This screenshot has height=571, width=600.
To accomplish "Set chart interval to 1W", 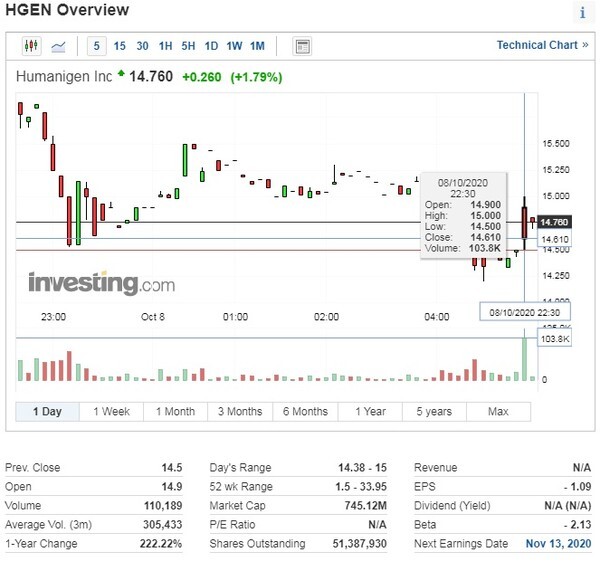I will [x=234, y=46].
